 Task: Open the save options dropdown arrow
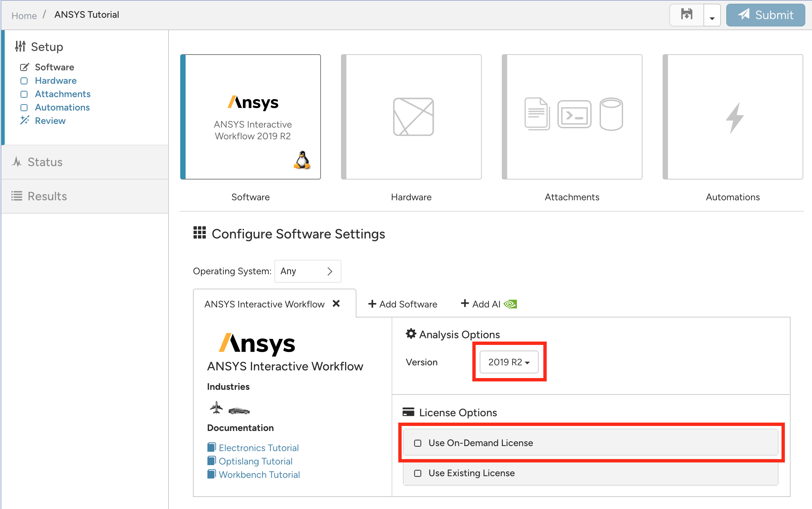tap(712, 15)
